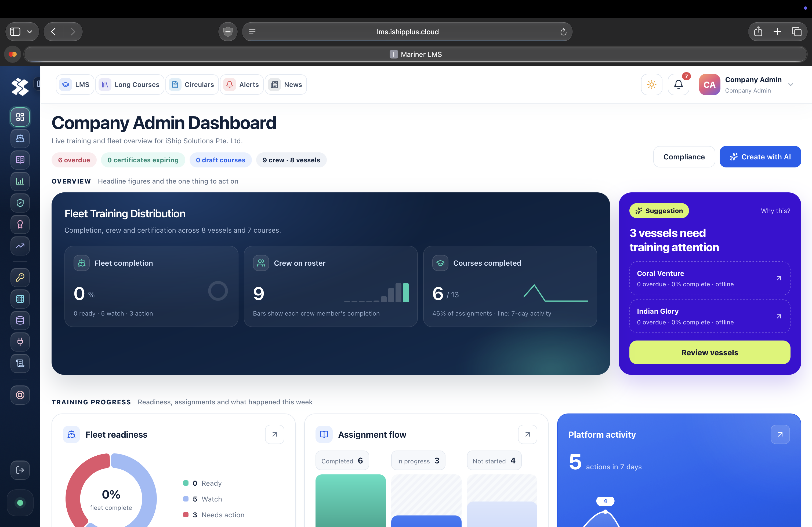Viewport: 812px width, 527px height.
Task: Open Coral Venture vessel details
Action: pyautogui.click(x=710, y=278)
